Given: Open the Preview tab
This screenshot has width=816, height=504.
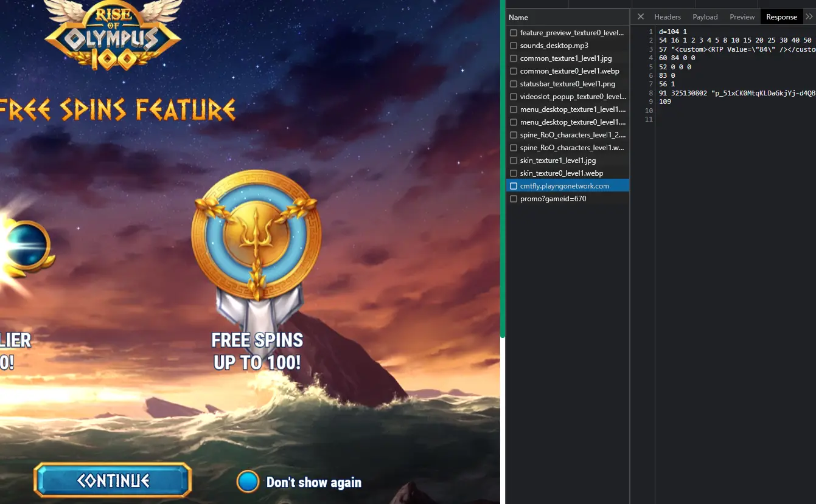Looking at the screenshot, I should pyautogui.click(x=742, y=17).
